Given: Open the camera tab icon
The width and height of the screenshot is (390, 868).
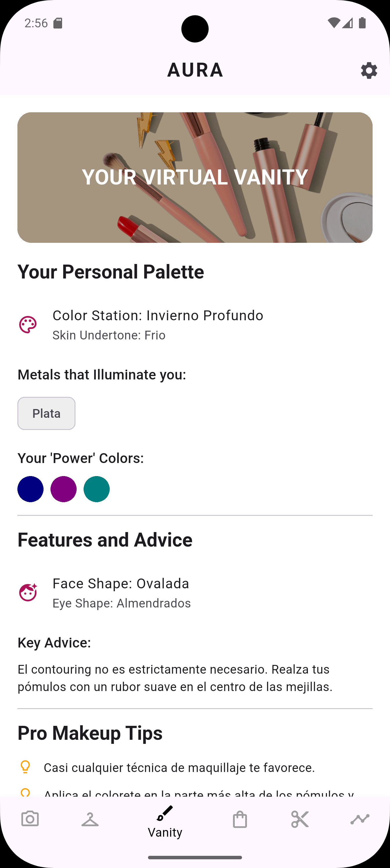Looking at the screenshot, I should 30,819.
